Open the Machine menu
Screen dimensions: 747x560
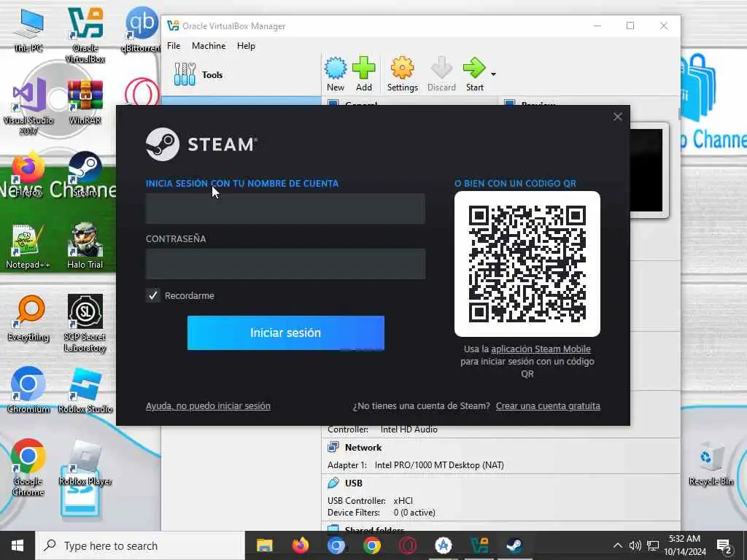point(209,46)
